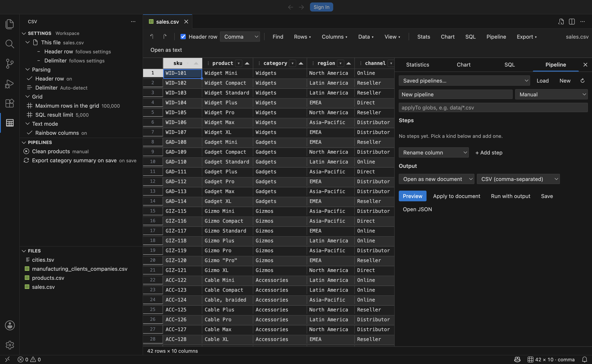This screenshot has height=364, width=592.
Task: Open the Data menu
Action: click(366, 37)
